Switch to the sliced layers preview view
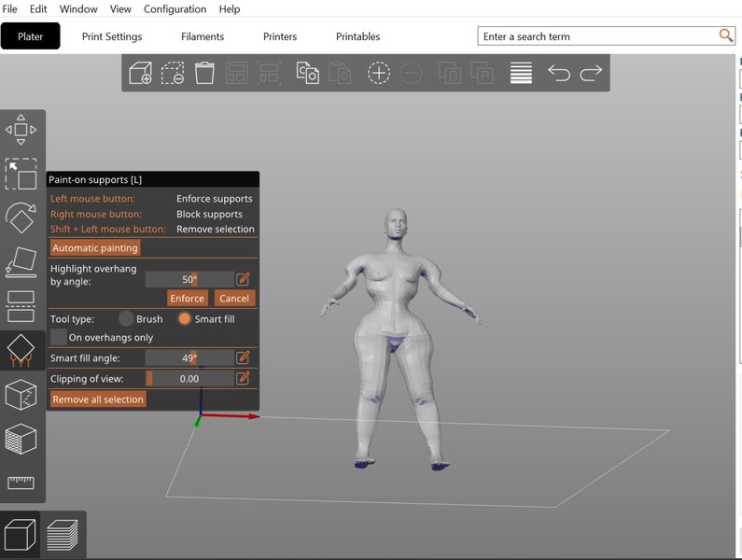Screen dimensions: 742x560 pos(63,536)
